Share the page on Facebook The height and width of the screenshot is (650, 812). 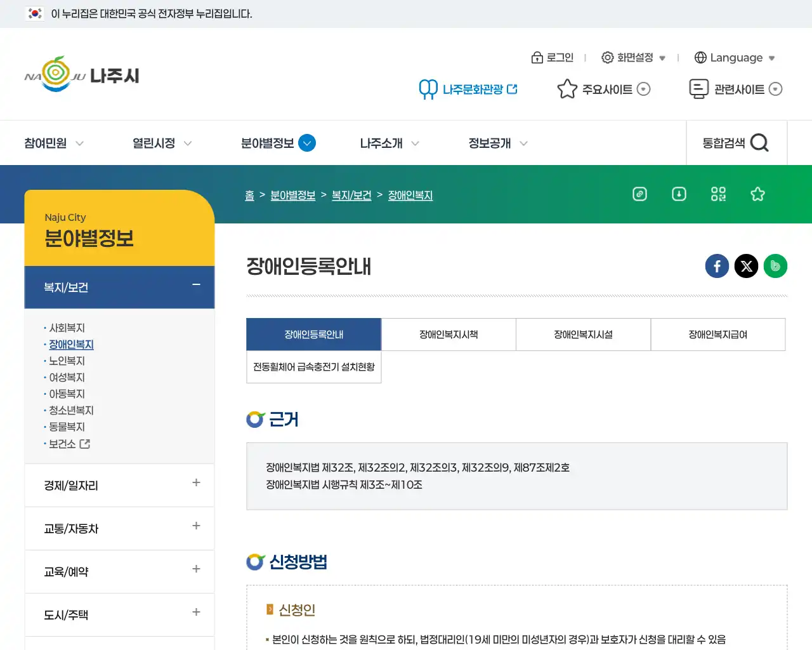717,266
